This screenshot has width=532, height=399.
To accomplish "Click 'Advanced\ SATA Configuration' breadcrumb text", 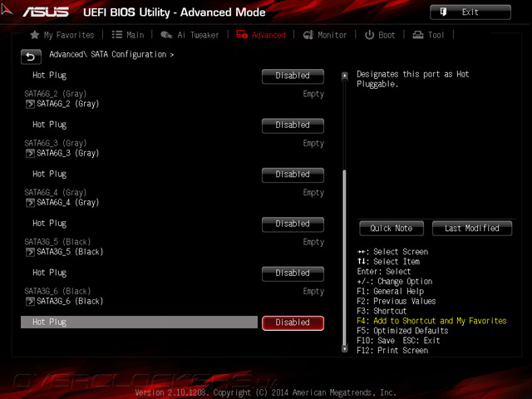I will (x=108, y=54).
